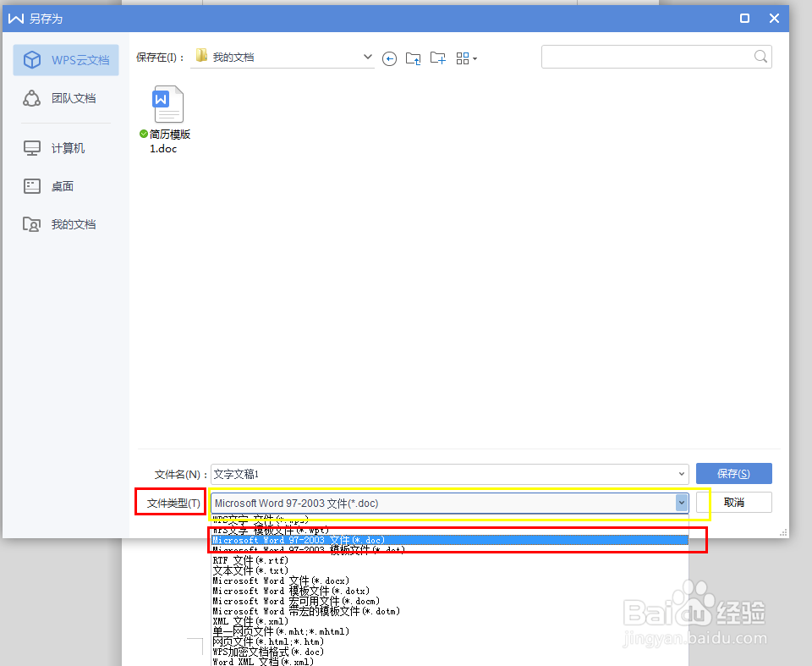The width and height of the screenshot is (812, 666).
Task: Expand the file name history dropdown
Action: (x=682, y=474)
